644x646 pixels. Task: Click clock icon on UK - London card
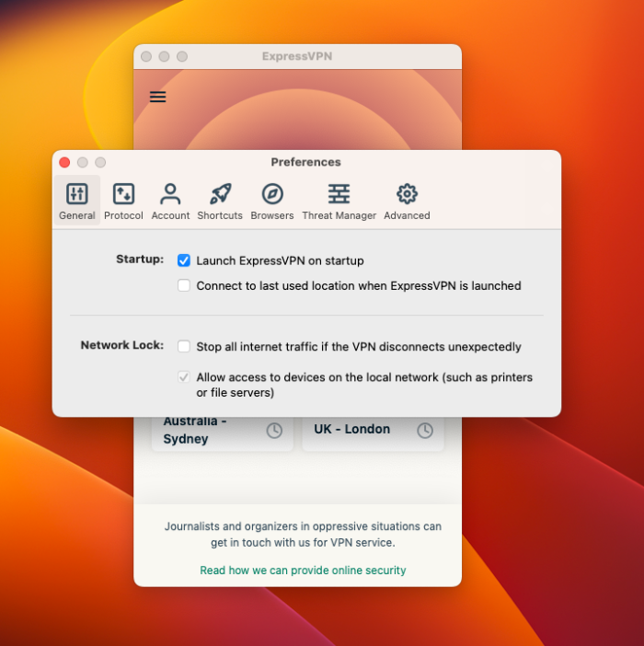click(x=425, y=431)
